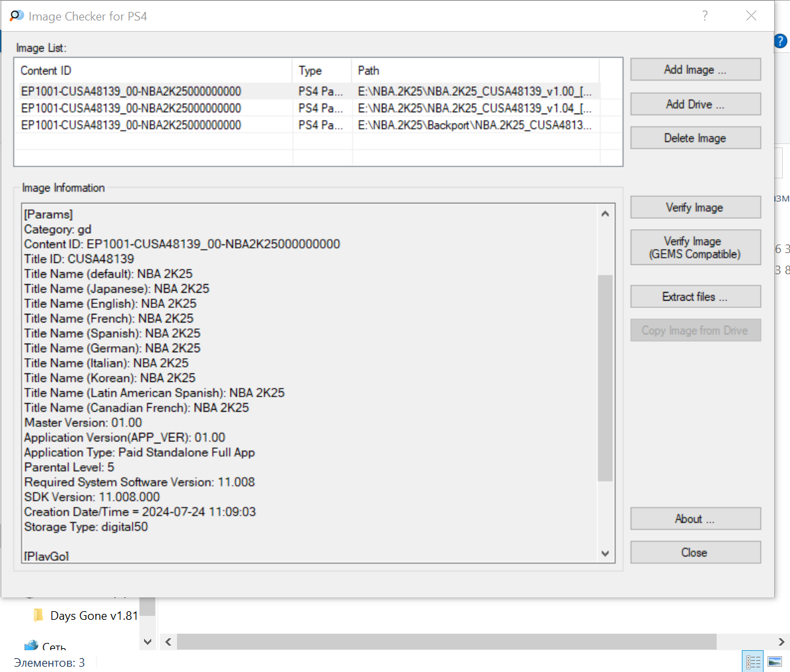This screenshot has height=672, width=790.
Task: Click the SDK Version: 11.008.000 line
Action: [92, 497]
